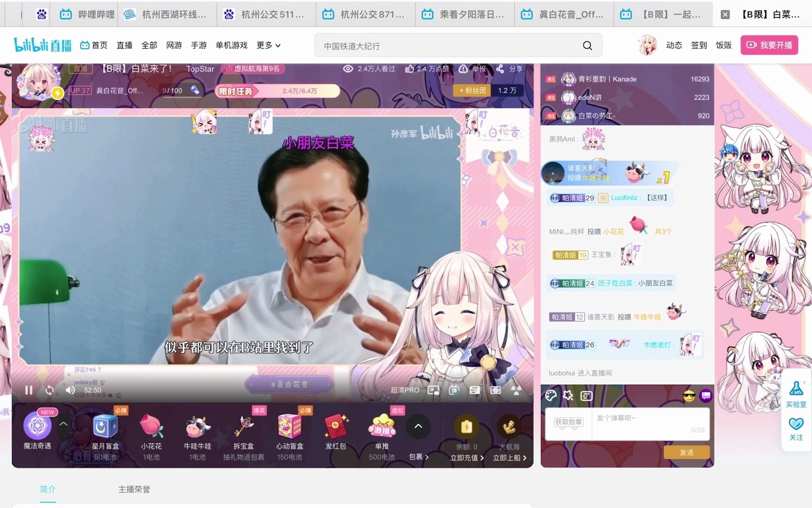The height and width of the screenshot is (508, 812).
Task: Open danmaku settings icon in player bar
Action: (475, 390)
